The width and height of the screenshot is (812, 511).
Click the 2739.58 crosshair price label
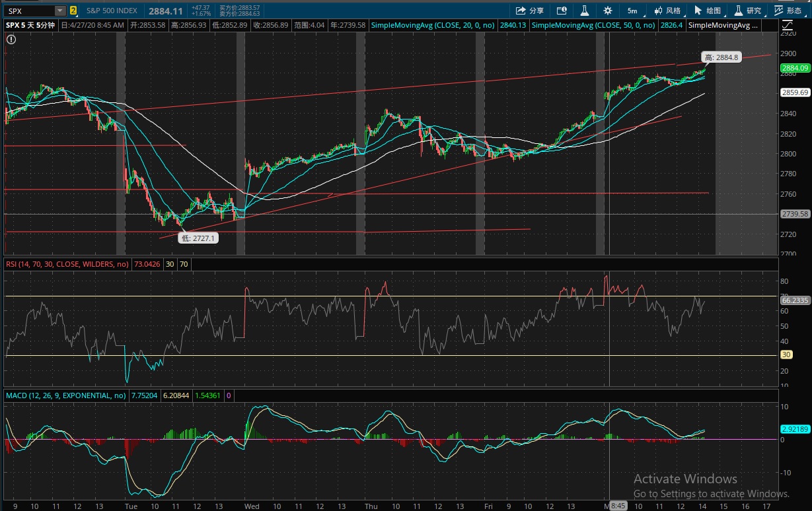[x=795, y=214]
